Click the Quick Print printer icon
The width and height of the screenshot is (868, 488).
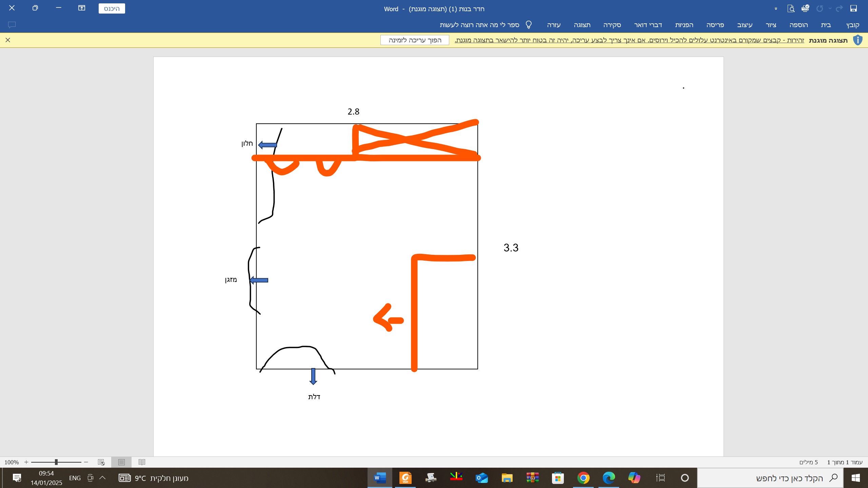click(805, 8)
